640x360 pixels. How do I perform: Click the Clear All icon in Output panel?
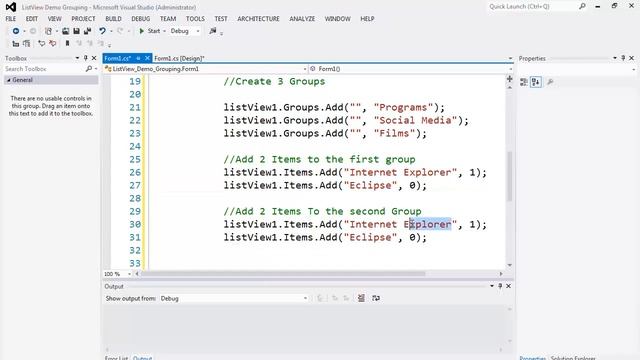361,298
